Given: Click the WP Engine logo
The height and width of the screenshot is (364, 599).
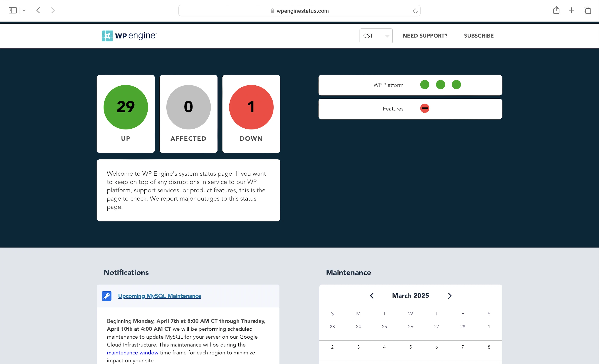Looking at the screenshot, I should [129, 36].
